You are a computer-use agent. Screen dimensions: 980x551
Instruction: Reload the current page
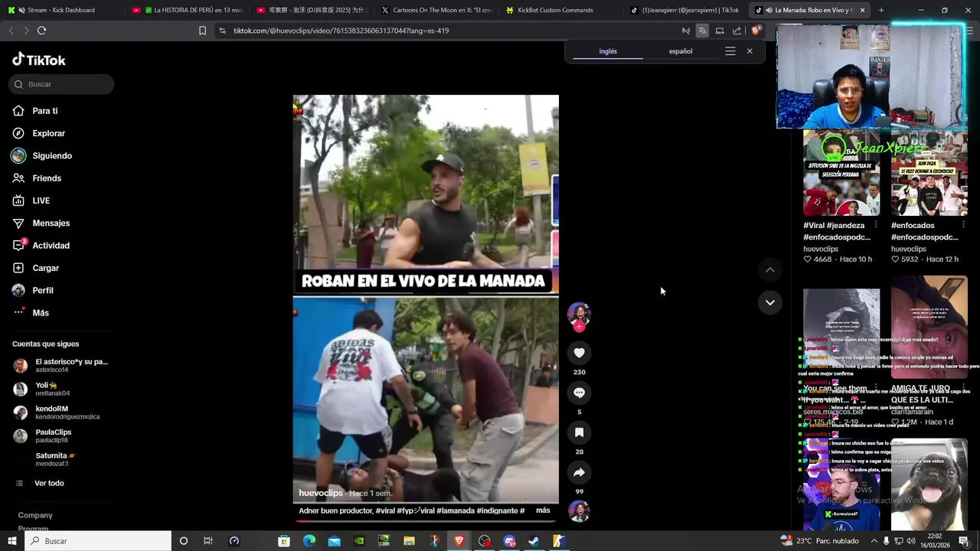pos(41,31)
